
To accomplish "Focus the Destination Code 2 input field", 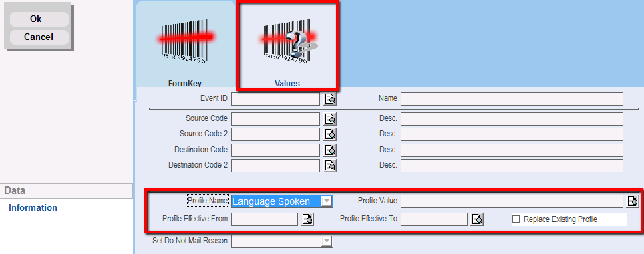I will (x=276, y=166).
